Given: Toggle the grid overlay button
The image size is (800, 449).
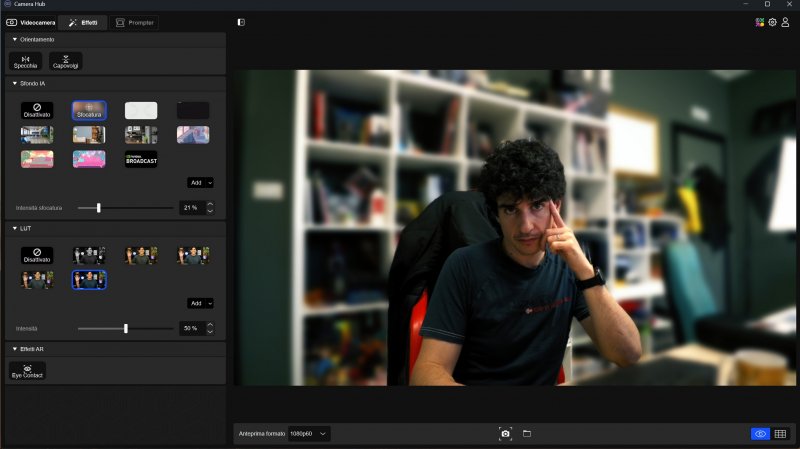Looking at the screenshot, I should click(x=780, y=434).
